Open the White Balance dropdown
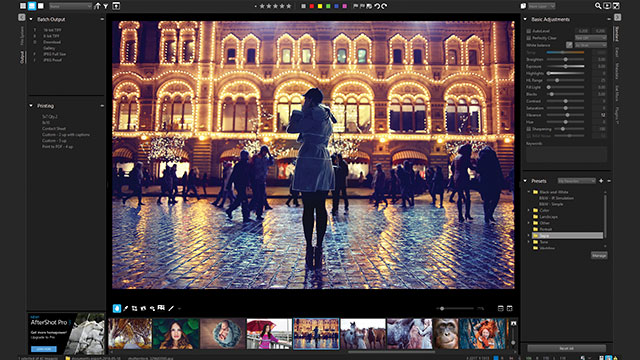The height and width of the screenshot is (360, 640). tap(591, 45)
